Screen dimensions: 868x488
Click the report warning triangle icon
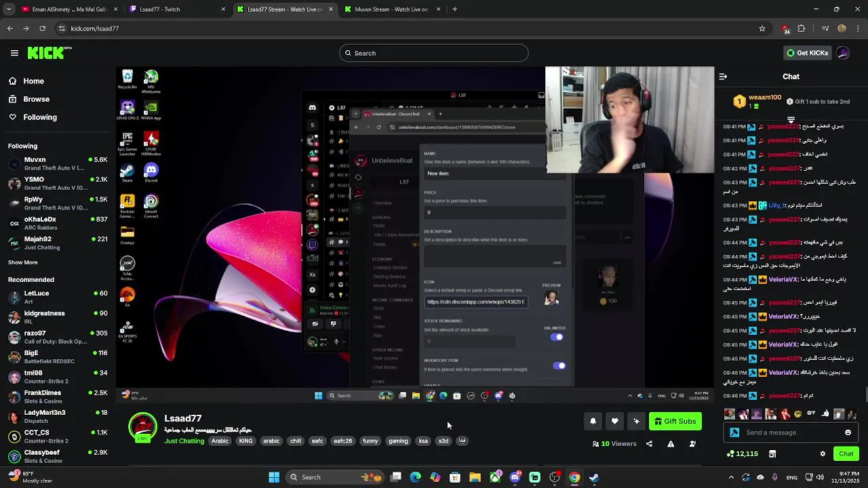(x=671, y=444)
